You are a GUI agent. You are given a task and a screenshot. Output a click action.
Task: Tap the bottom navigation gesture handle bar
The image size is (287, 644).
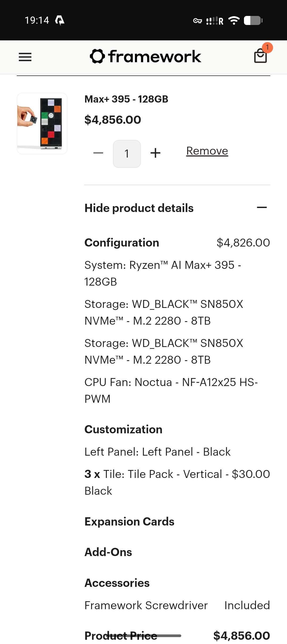pyautogui.click(x=143, y=636)
